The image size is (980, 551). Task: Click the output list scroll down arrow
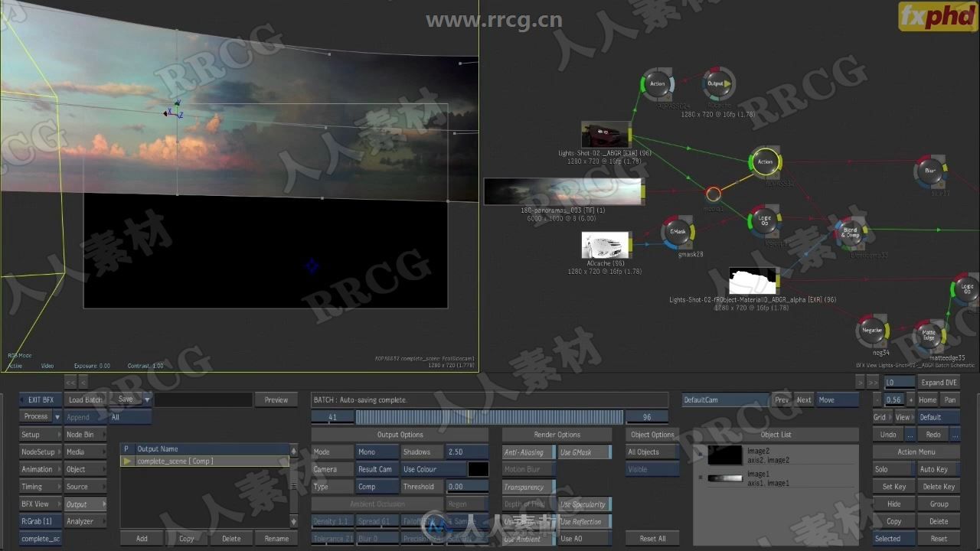point(293,521)
